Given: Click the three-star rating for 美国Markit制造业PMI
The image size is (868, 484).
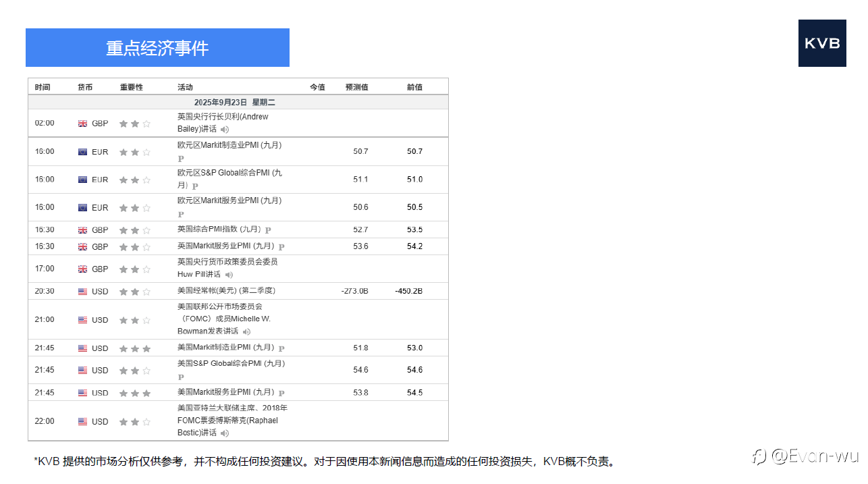Looking at the screenshot, I should (135, 349).
